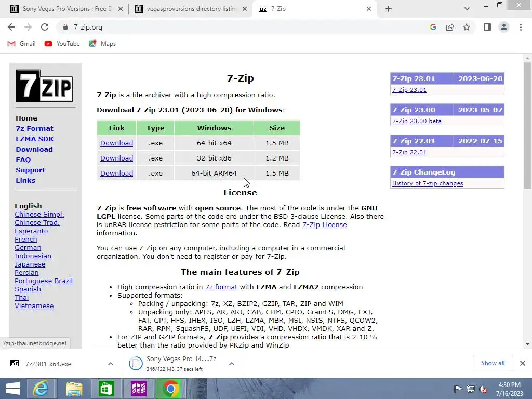
Task: Download the 32-bit x86 installer
Action: [116, 158]
